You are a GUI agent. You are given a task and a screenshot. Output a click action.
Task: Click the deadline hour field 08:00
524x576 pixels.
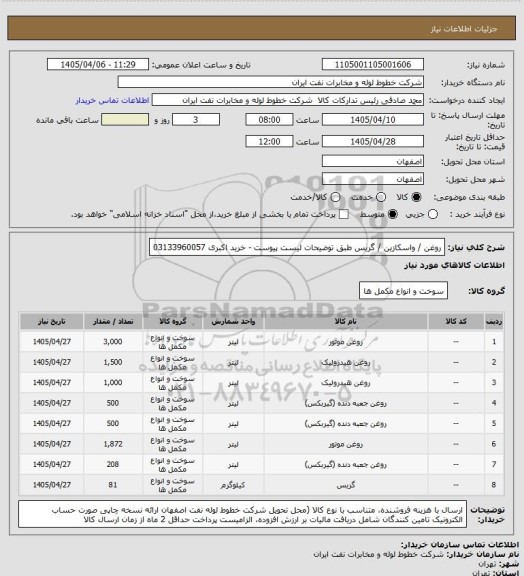(x=269, y=120)
